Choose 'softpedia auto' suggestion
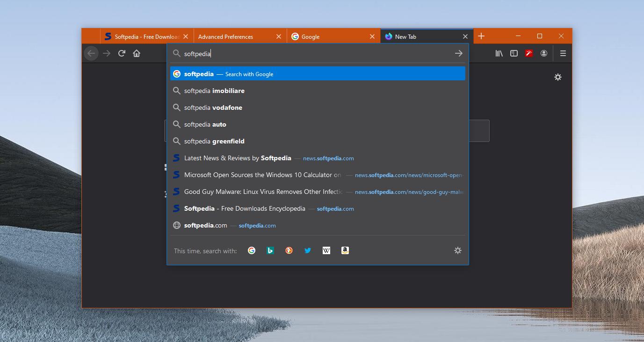 tap(318, 124)
